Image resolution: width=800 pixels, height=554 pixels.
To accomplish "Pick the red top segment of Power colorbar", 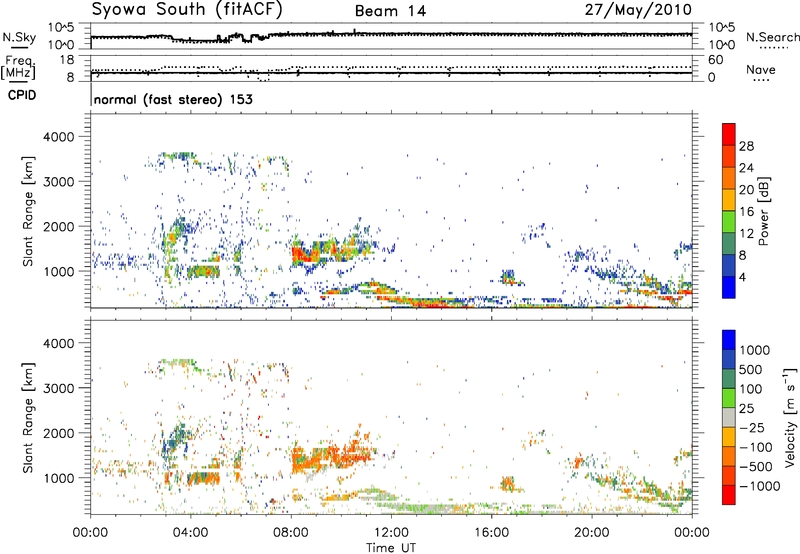I will 729,134.
